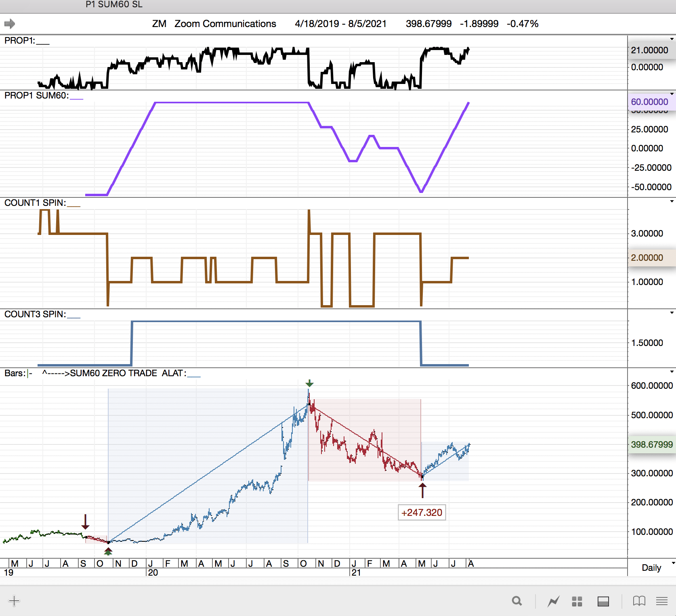Click the PROP1 SUM60 pane label
Viewport: 676px width, 616px height.
tap(36, 96)
